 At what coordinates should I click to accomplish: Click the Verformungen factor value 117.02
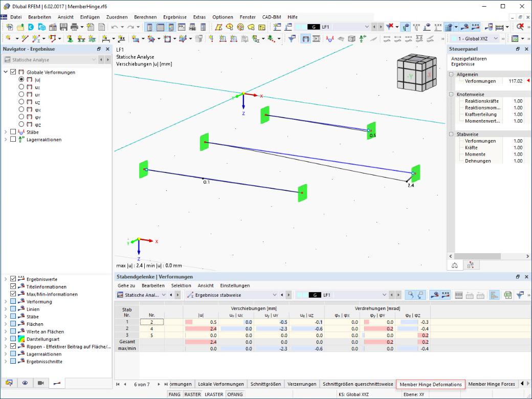tap(516, 81)
